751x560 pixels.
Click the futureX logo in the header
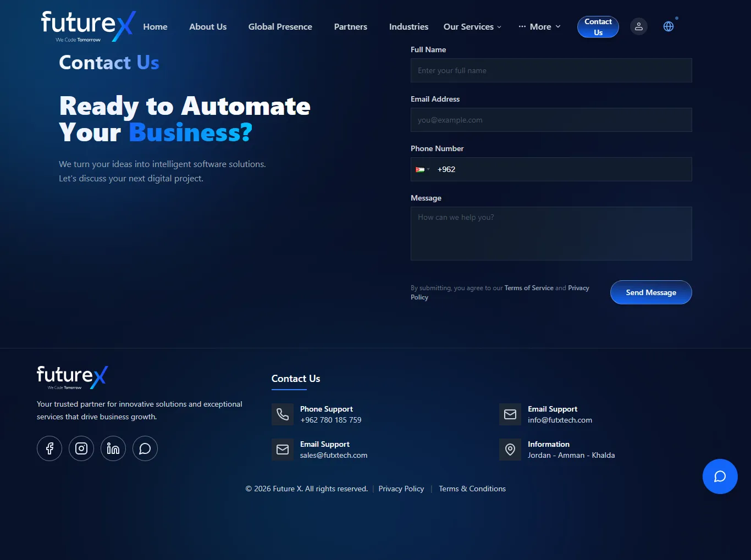(88, 26)
